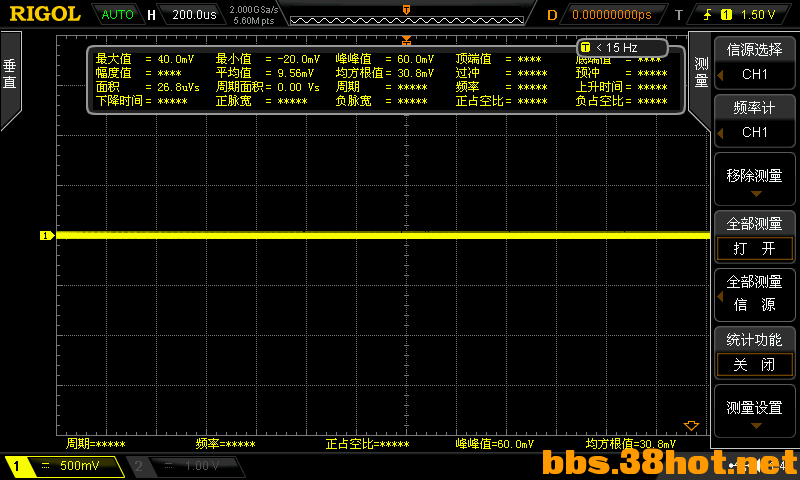Click the rising edge trigger icon
This screenshot has height=480, width=800.
click(707, 15)
